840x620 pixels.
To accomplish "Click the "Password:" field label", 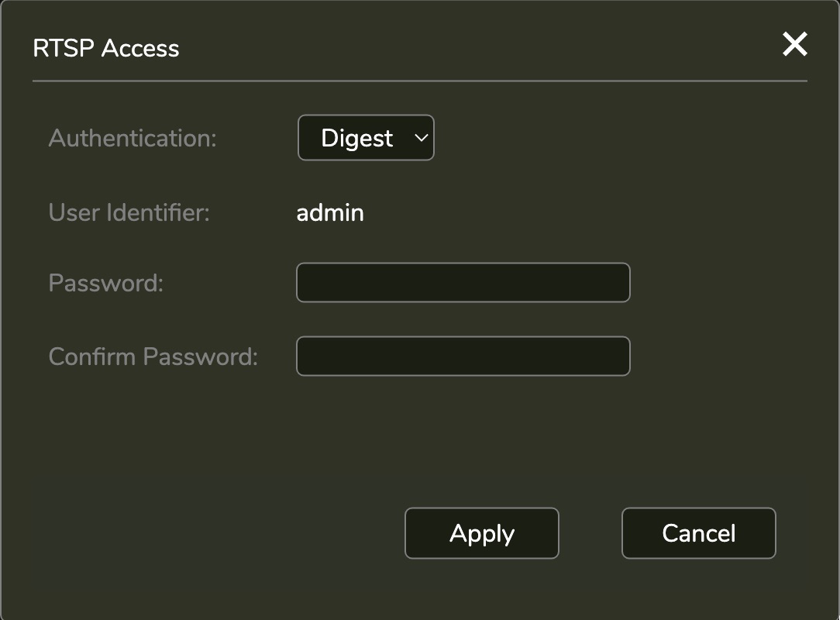I will tap(106, 283).
